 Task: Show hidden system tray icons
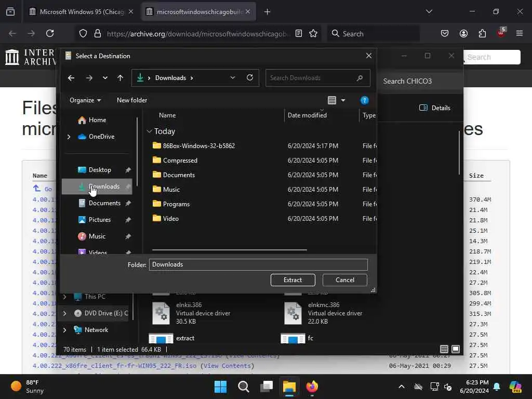(402, 387)
